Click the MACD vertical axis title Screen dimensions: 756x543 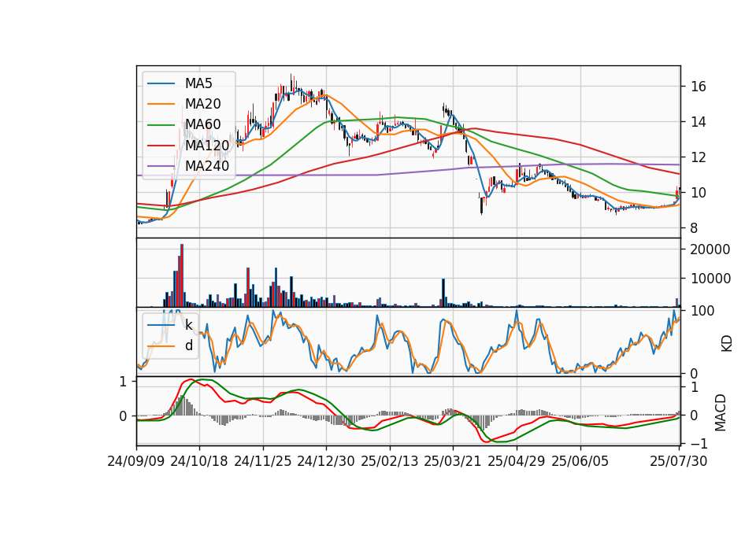pyautogui.click(x=721, y=412)
